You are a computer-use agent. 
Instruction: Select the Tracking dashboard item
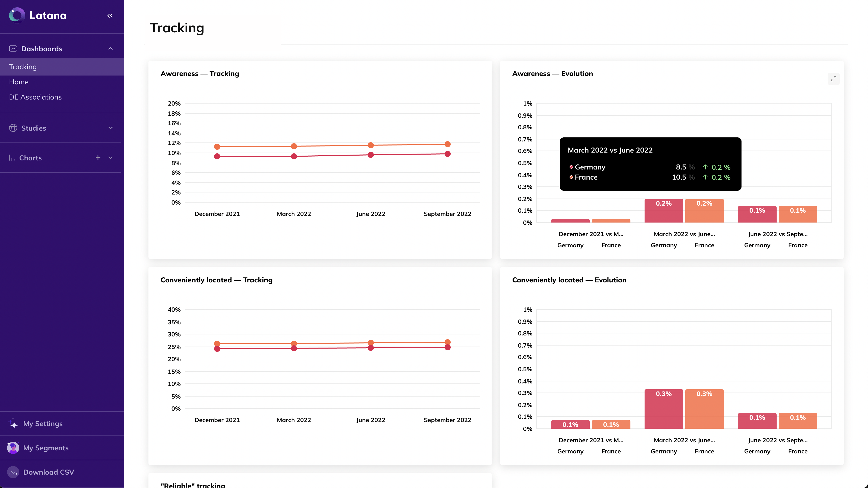[62, 67]
